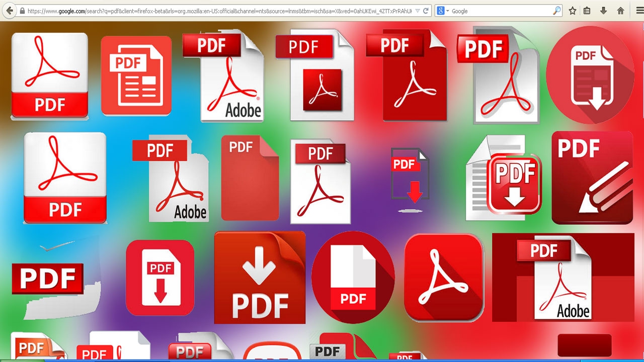Show bookmarks using the clipboard-style bookmarks icon

[x=587, y=11]
